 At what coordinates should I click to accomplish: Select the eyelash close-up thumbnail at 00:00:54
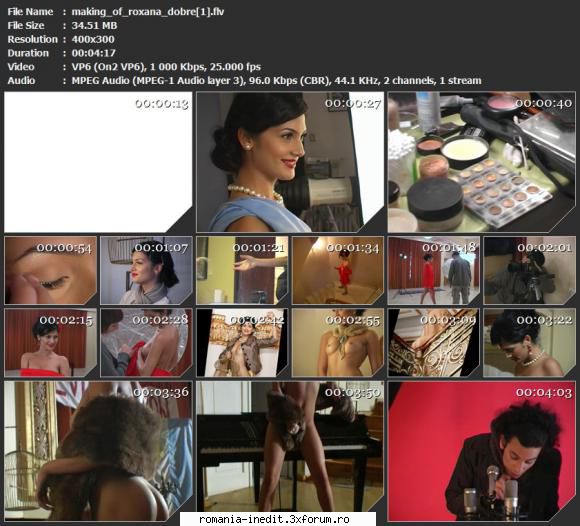pos(50,270)
